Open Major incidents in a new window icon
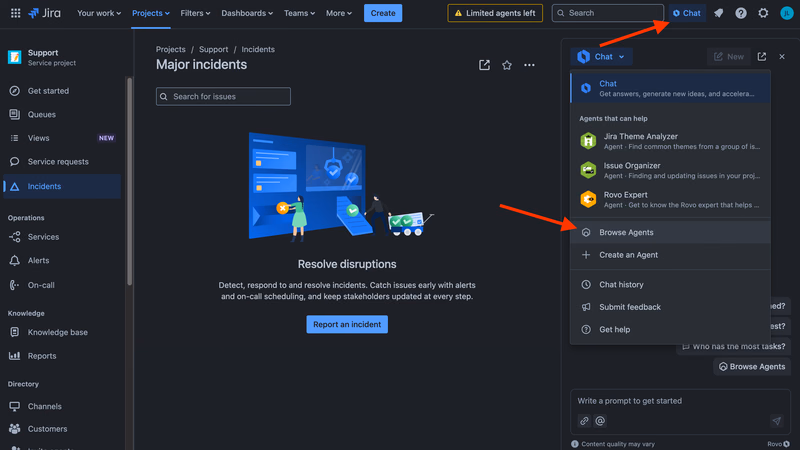 (484, 65)
